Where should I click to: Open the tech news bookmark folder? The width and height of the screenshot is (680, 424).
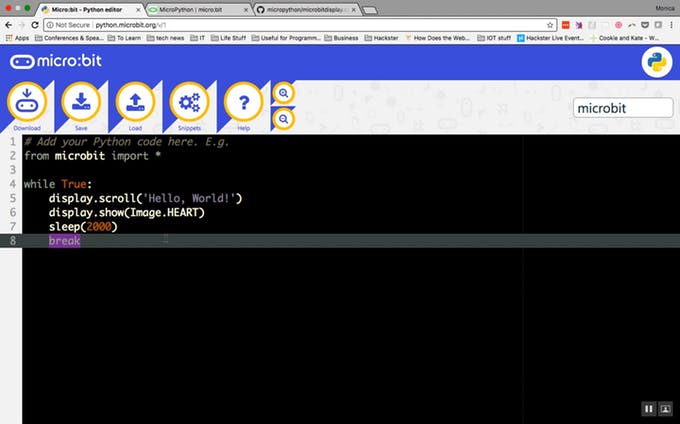[x=165, y=38]
